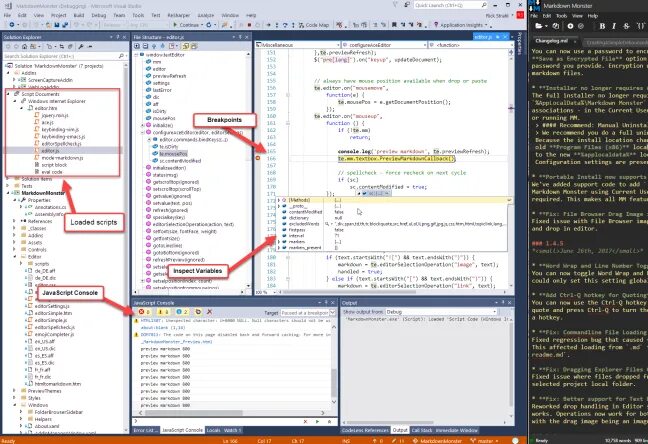Click the white circle icon in Markdown Monster toolbar

[x=570, y=26]
